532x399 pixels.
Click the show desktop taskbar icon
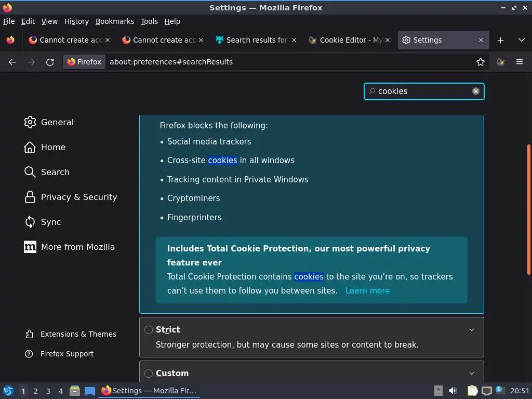(89, 391)
